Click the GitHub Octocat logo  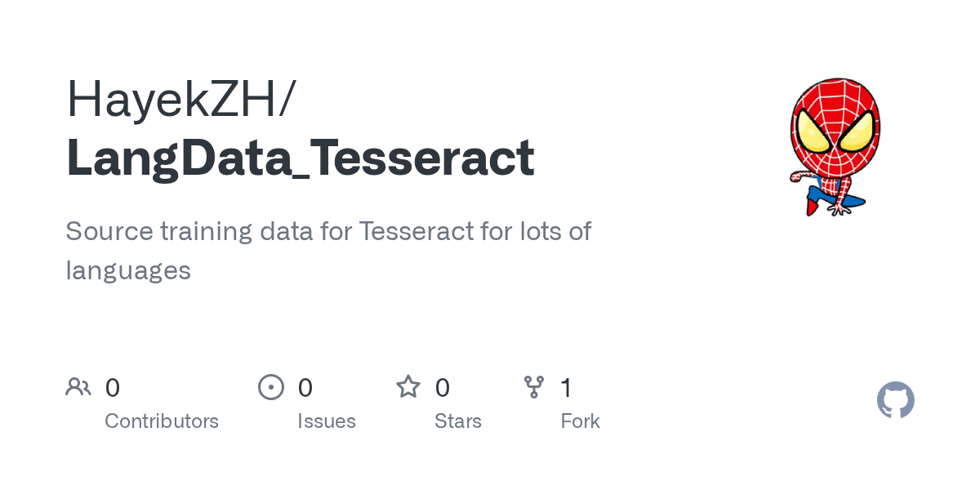pyautogui.click(x=895, y=400)
